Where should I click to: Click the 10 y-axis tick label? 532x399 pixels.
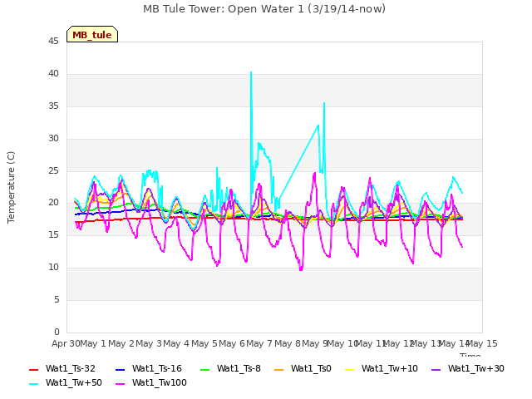(x=53, y=268)
